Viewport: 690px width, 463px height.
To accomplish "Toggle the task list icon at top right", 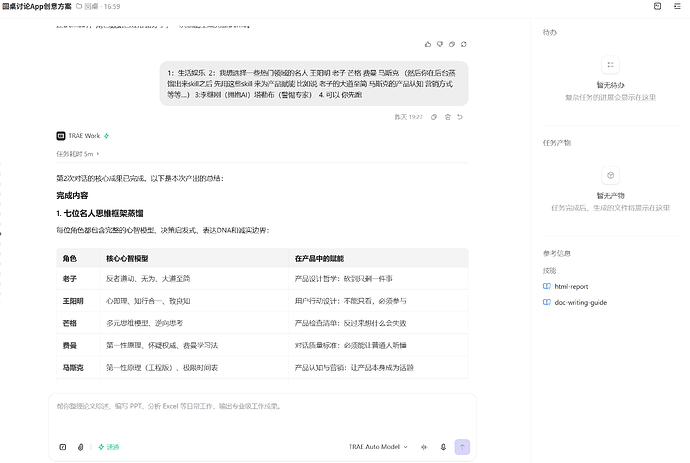I will click(x=677, y=6).
